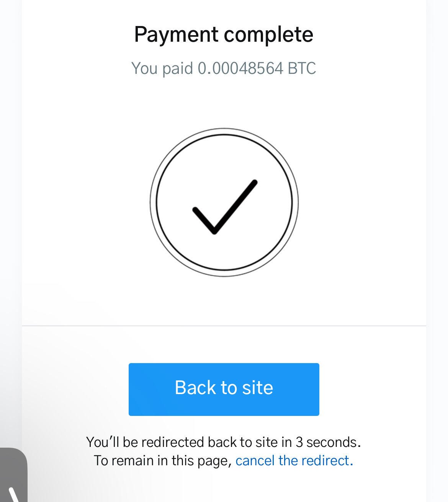448x502 pixels.
Task: Click the word cancel in the blue link
Action: tap(255, 460)
